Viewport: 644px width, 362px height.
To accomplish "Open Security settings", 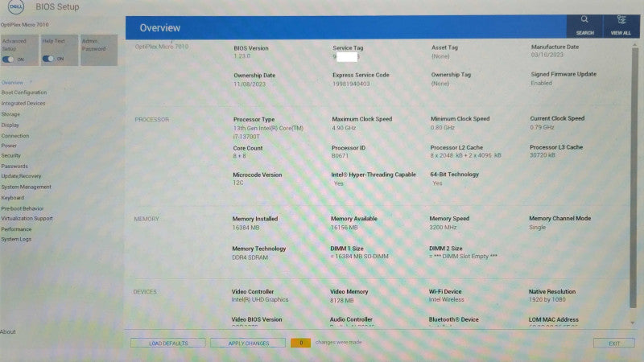I will point(10,155).
